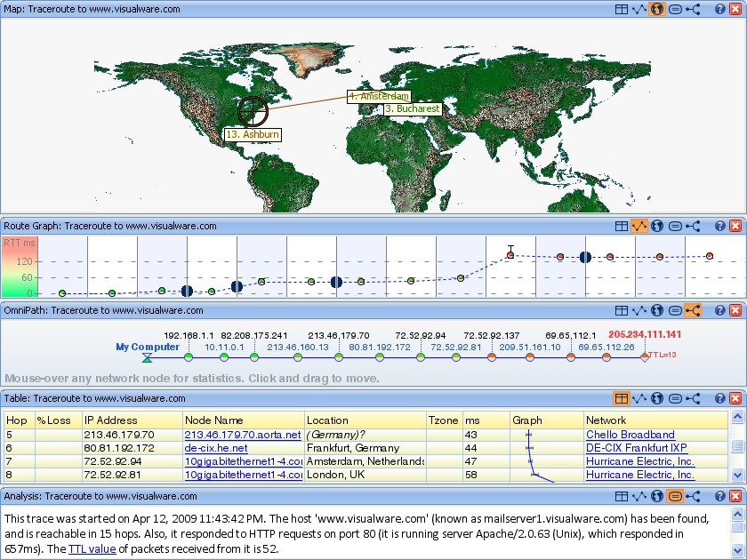Click the analysis icon in Route Graph header

click(x=675, y=226)
